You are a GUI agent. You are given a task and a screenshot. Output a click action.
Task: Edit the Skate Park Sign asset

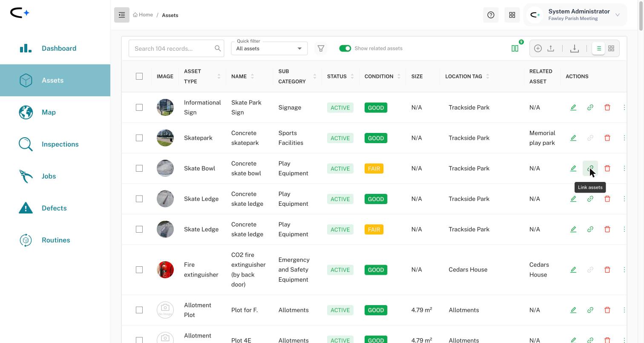[573, 107]
